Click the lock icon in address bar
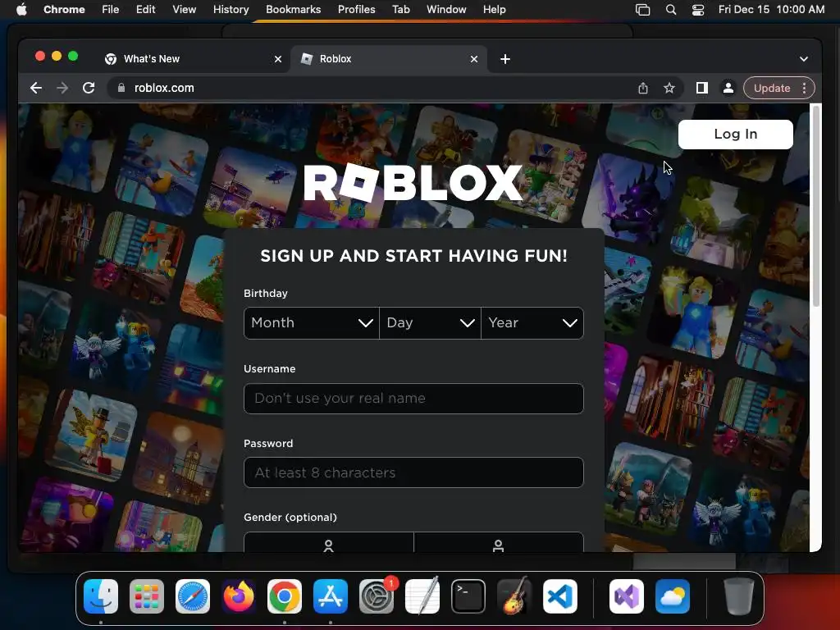The height and width of the screenshot is (630, 840). click(121, 88)
